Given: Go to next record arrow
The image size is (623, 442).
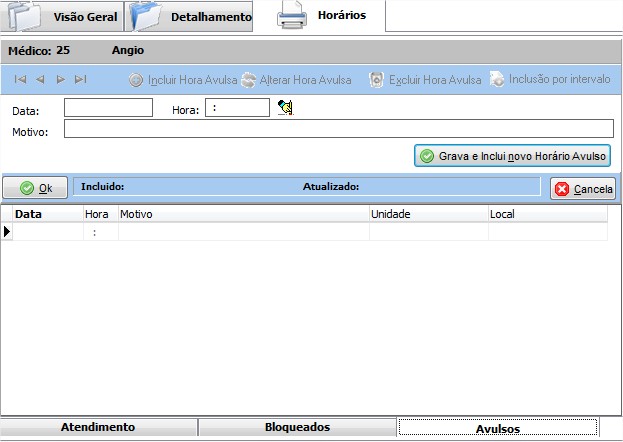Looking at the screenshot, I should (x=60, y=79).
